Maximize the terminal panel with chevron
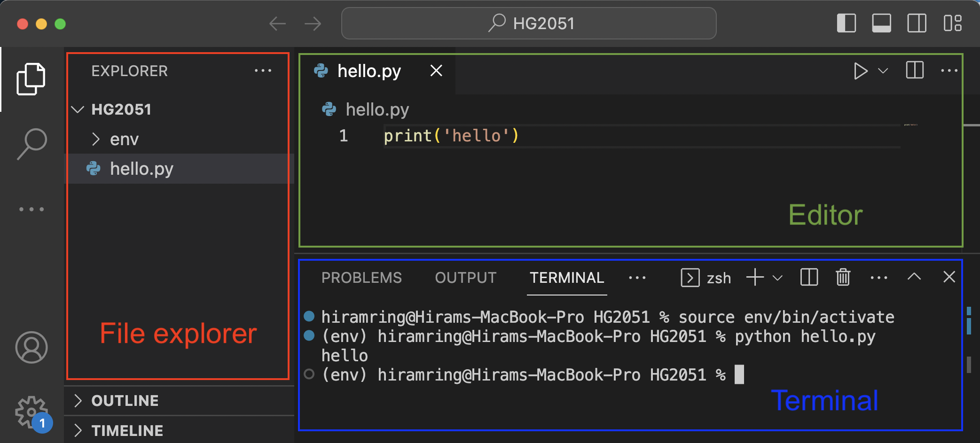The width and height of the screenshot is (980, 443). pos(914,277)
